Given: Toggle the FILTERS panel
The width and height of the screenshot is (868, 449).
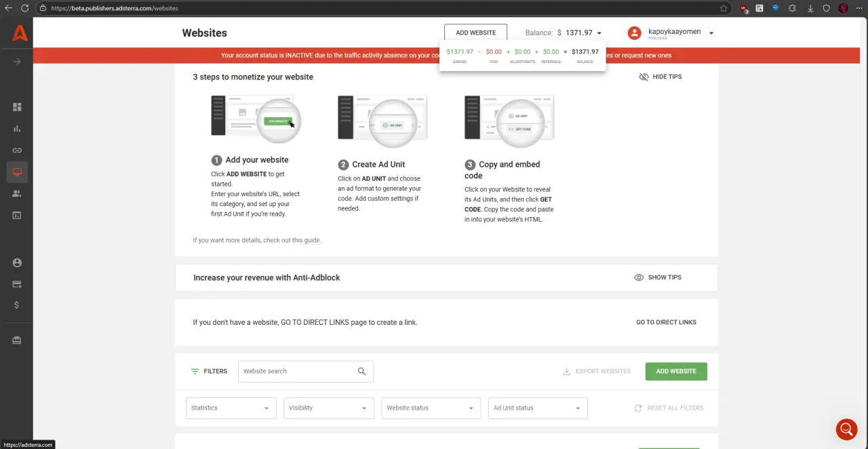Looking at the screenshot, I should click(209, 371).
